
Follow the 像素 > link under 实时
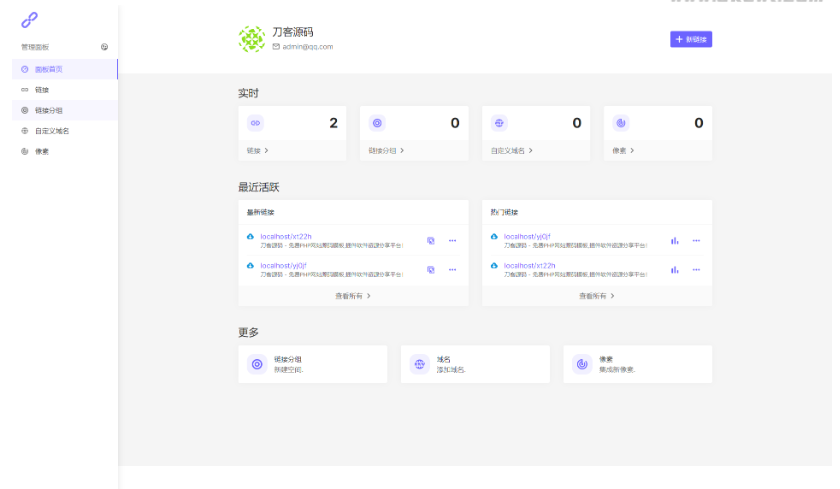623,151
